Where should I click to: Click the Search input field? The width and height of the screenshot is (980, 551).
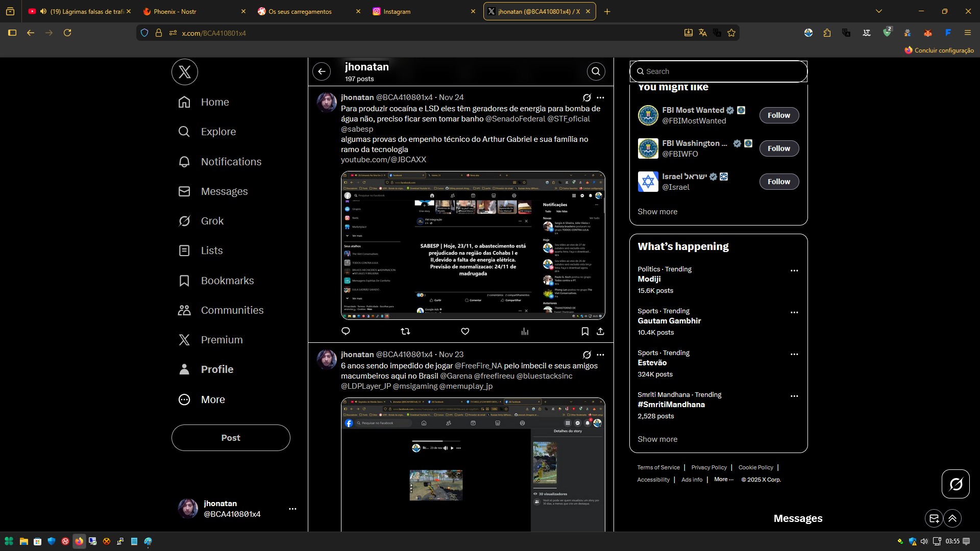pyautogui.click(x=718, y=71)
